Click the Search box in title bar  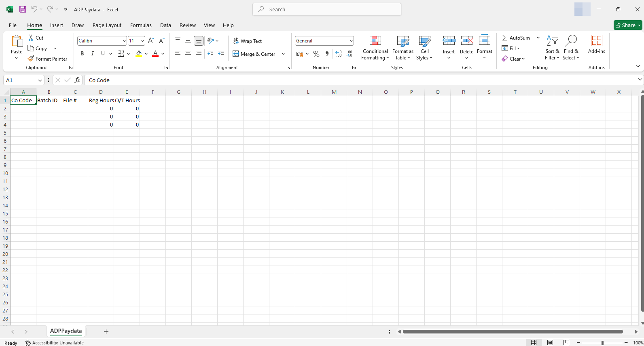pyautogui.click(x=327, y=9)
